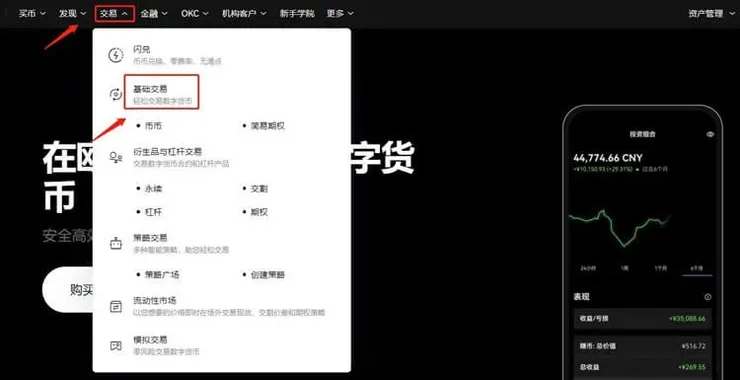
Task: Expand the 更多 dropdown menu
Action: (340, 14)
